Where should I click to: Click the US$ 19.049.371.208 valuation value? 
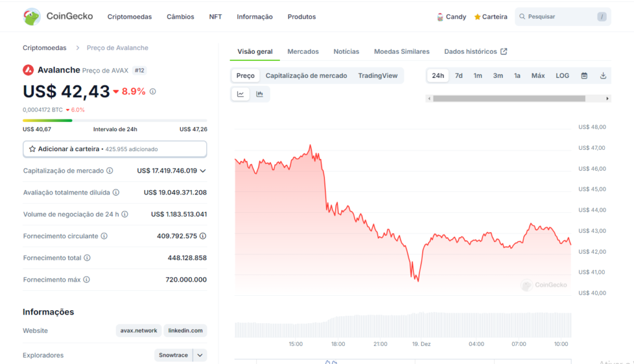(175, 193)
